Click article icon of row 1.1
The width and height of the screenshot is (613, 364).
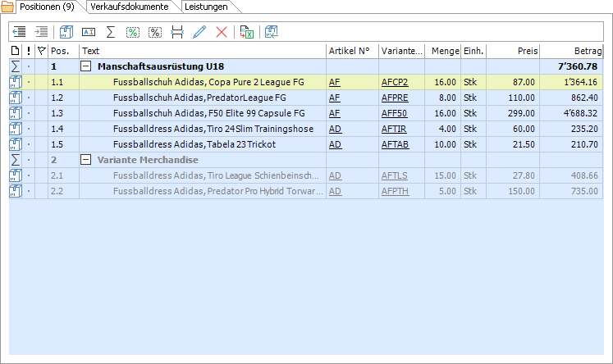(16, 82)
